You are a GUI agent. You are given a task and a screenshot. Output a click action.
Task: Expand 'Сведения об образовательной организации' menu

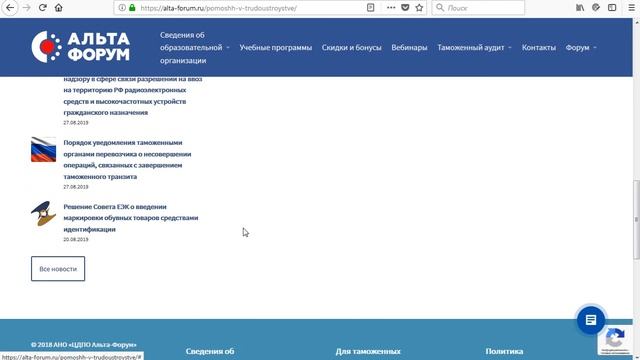click(x=194, y=47)
